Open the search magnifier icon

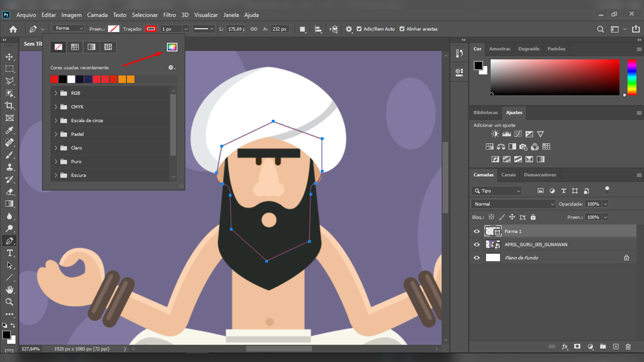coord(600,29)
